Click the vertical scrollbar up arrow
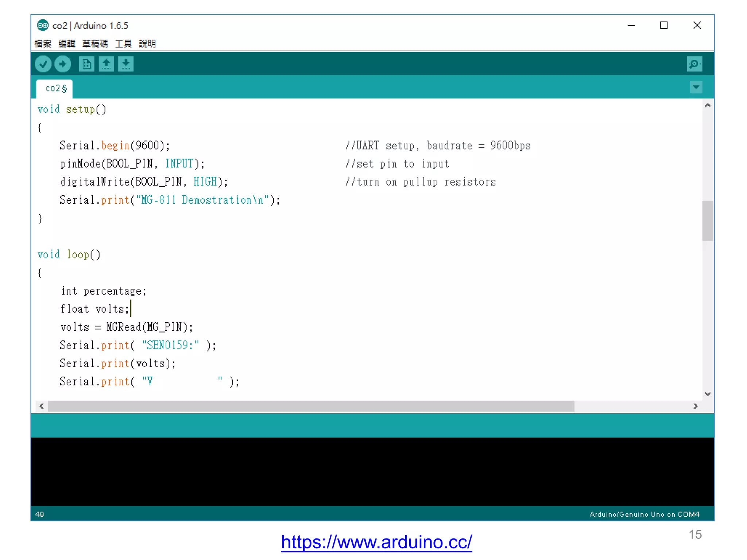Image resolution: width=747 pixels, height=560 pixels. pyautogui.click(x=708, y=105)
